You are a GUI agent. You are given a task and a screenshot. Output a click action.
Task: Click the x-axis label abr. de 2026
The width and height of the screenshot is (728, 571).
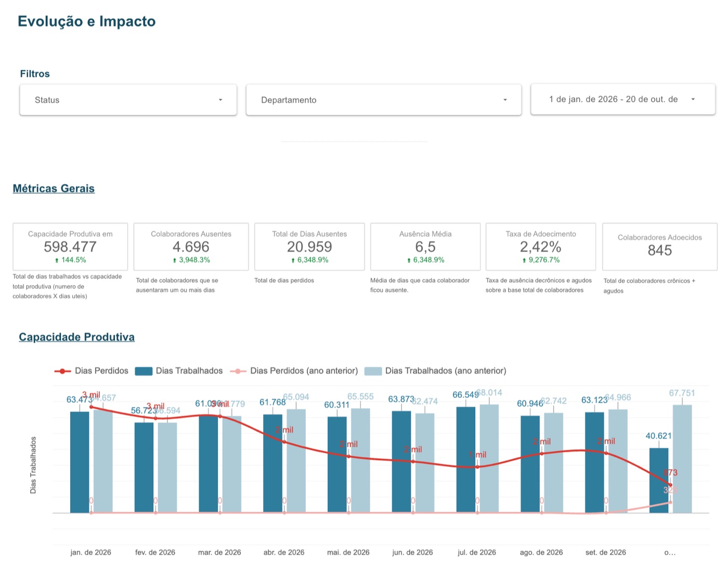pos(284,552)
